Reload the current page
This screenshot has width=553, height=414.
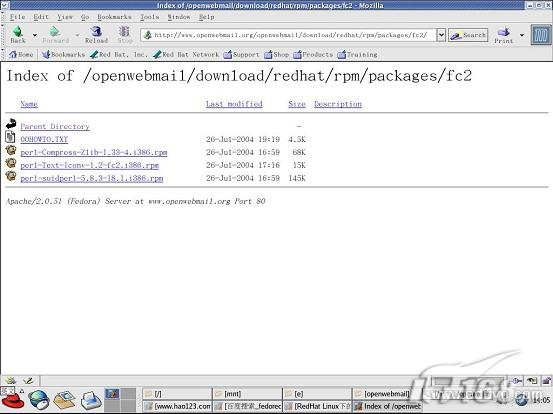(x=96, y=34)
